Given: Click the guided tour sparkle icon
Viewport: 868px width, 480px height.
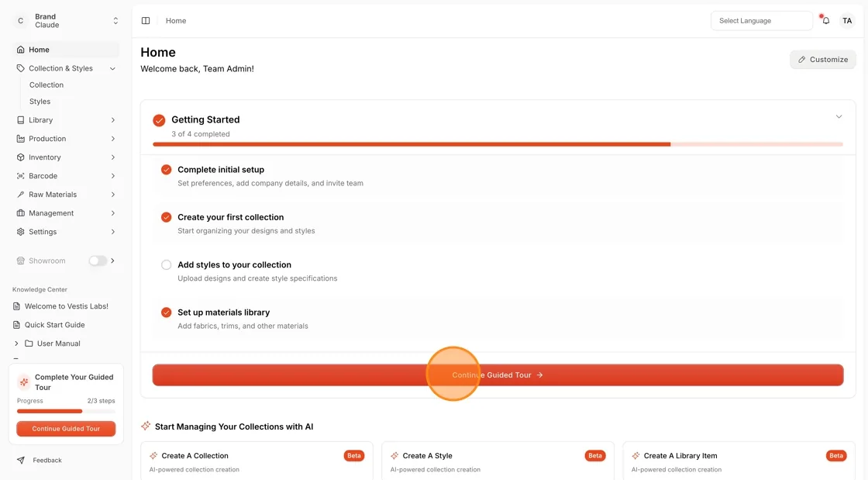Looking at the screenshot, I should pyautogui.click(x=24, y=382).
